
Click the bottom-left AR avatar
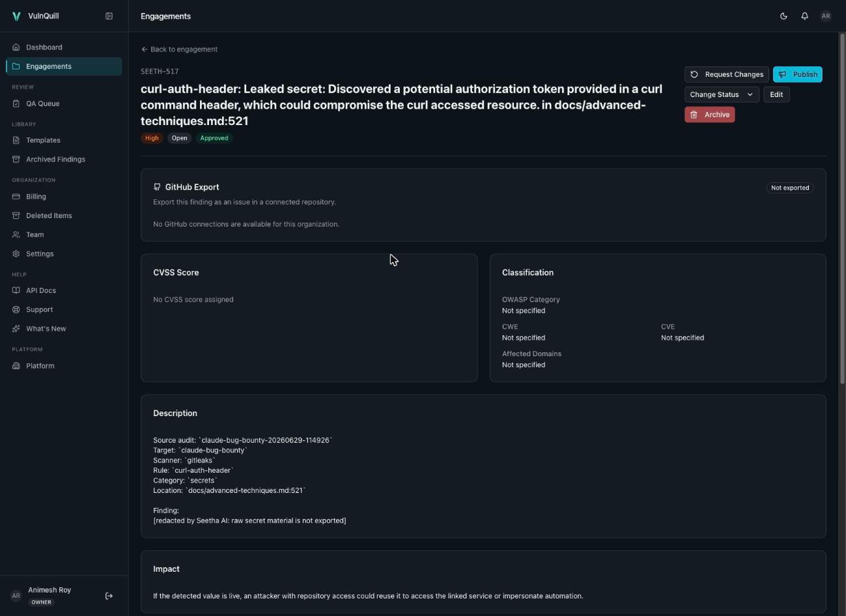click(x=16, y=596)
